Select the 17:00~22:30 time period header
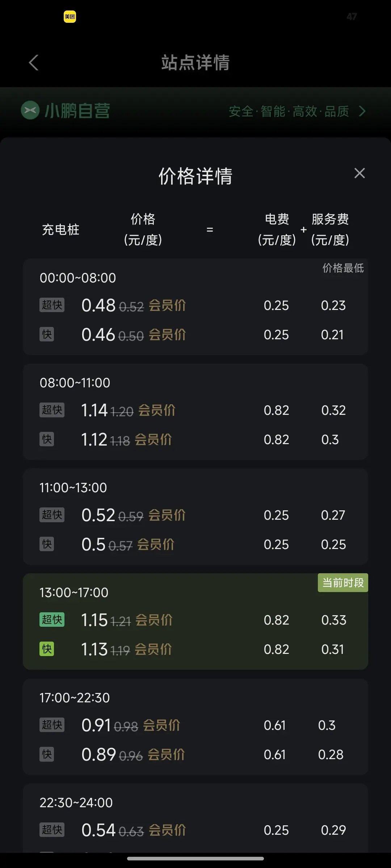391x868 pixels. pyautogui.click(x=75, y=698)
